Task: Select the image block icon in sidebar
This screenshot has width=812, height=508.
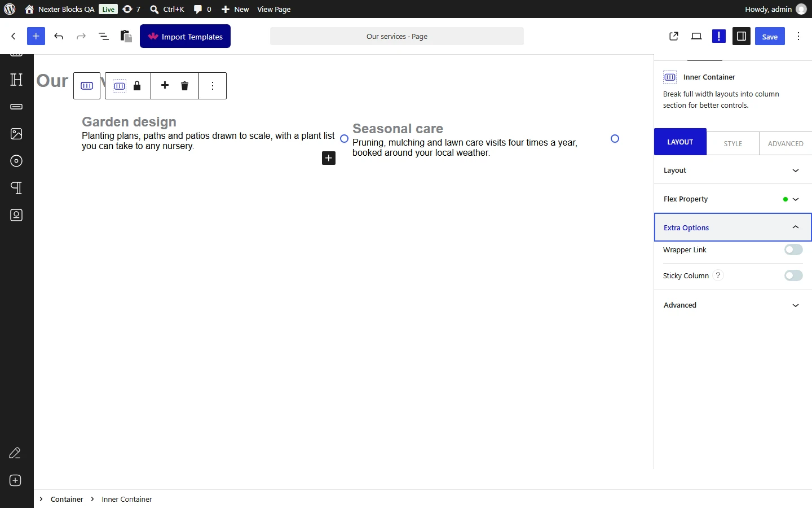Action: (16, 134)
